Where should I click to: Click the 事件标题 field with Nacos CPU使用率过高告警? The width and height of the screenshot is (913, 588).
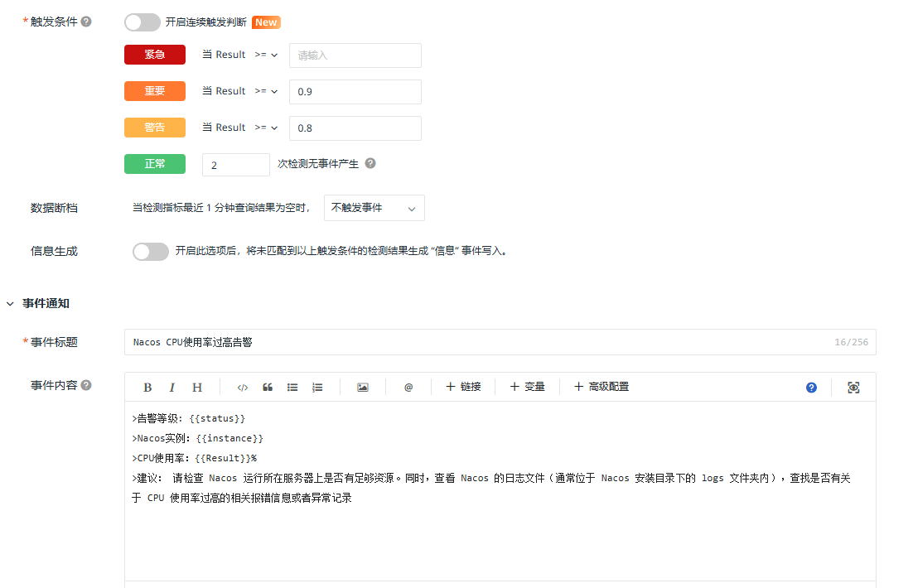click(500, 342)
